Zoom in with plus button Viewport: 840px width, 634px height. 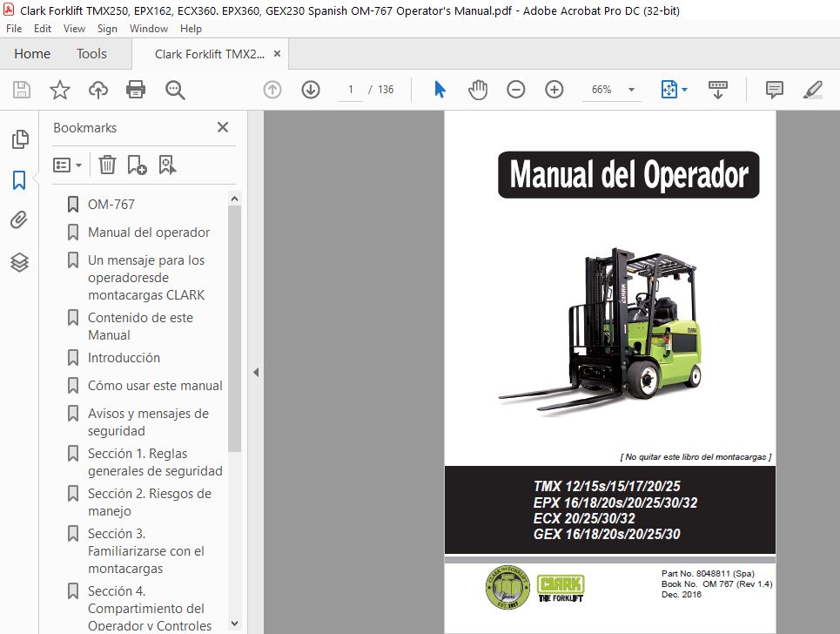(x=554, y=90)
